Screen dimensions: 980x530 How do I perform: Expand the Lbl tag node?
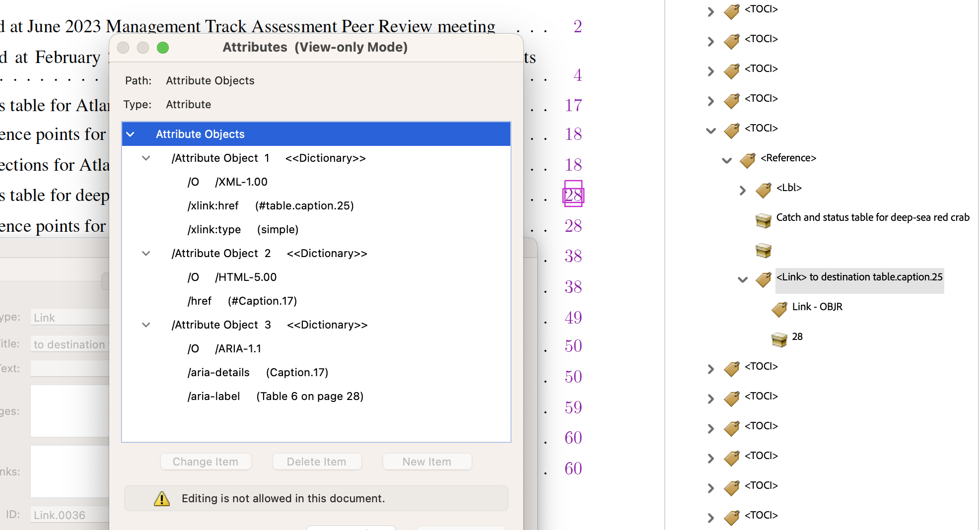pyautogui.click(x=743, y=190)
